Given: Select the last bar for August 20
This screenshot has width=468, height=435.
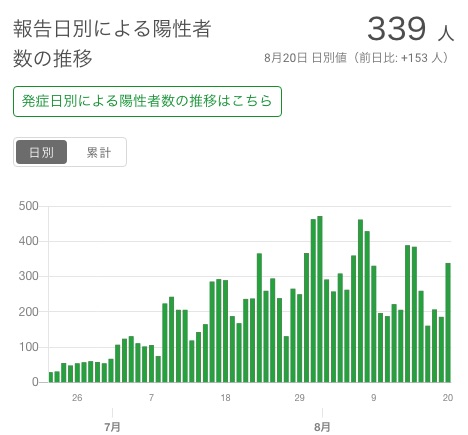Looking at the screenshot, I should click(448, 322).
